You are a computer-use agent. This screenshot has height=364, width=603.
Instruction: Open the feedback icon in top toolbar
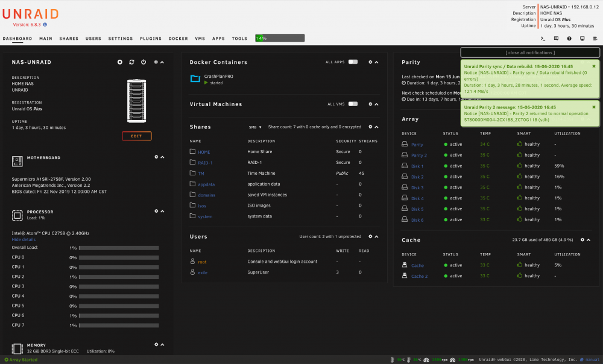coord(556,39)
